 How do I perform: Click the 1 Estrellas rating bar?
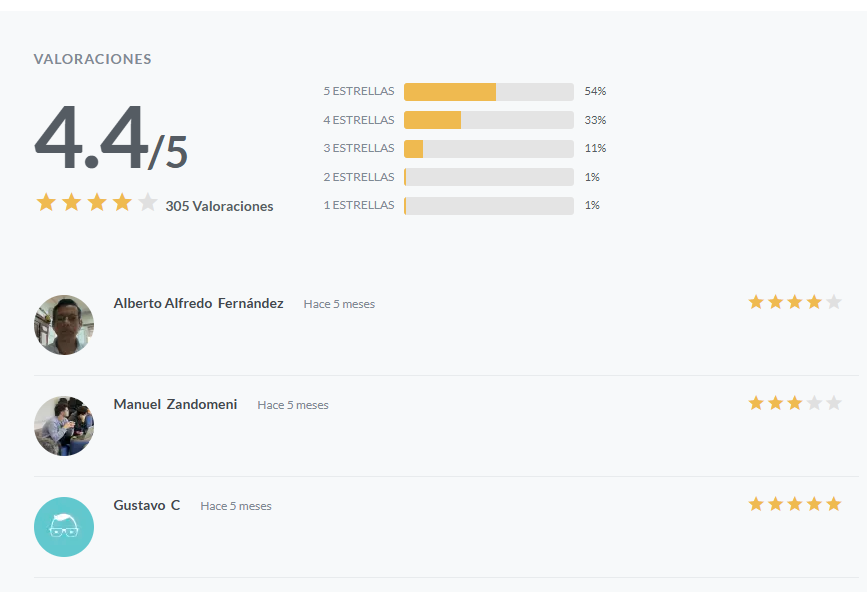point(489,206)
